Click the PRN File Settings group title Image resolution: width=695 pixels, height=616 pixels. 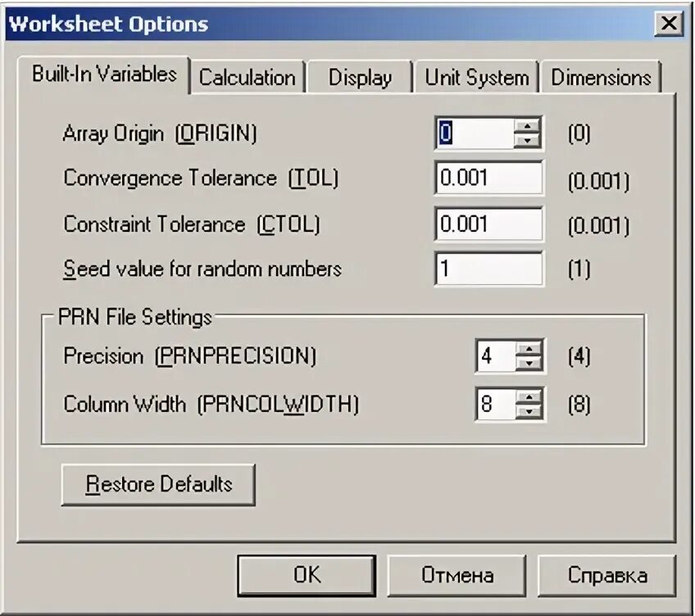135,317
